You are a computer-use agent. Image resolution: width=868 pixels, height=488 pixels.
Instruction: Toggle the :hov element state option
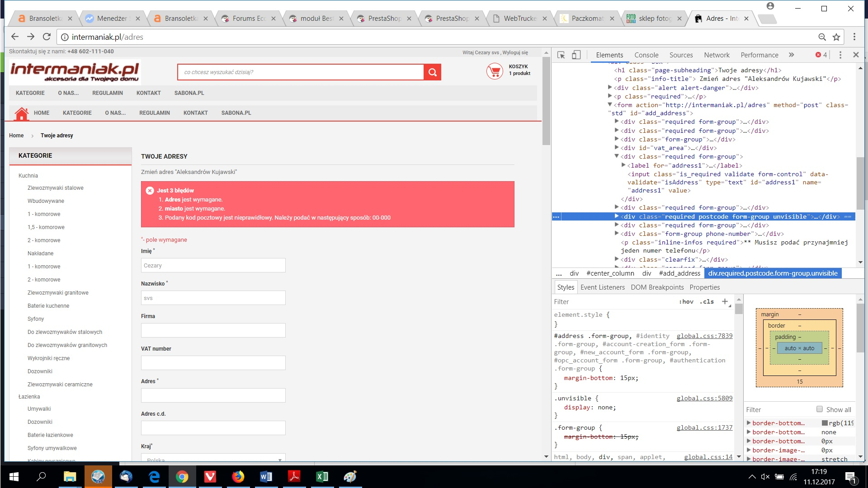tap(686, 301)
